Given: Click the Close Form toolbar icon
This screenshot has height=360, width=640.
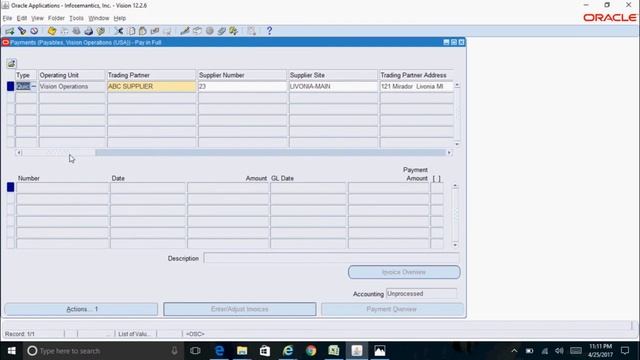Looking at the screenshot, I should pos(101,31).
